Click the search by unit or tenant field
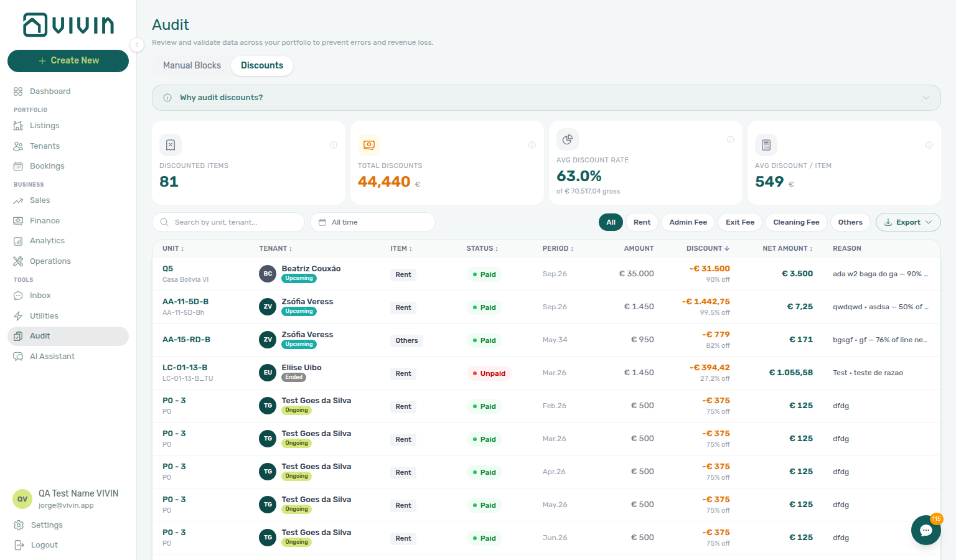Viewport: 956px width, 560px height. pos(228,222)
